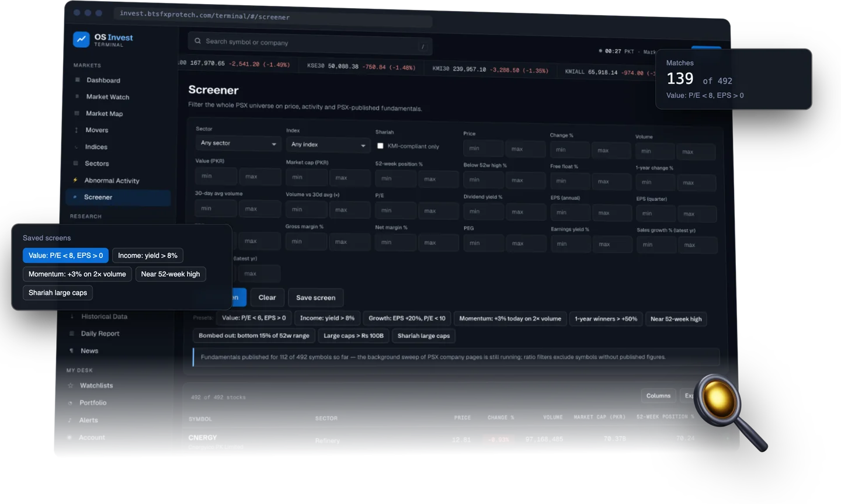Open the Any sector dropdown
The height and width of the screenshot is (504, 841).
[x=237, y=143]
